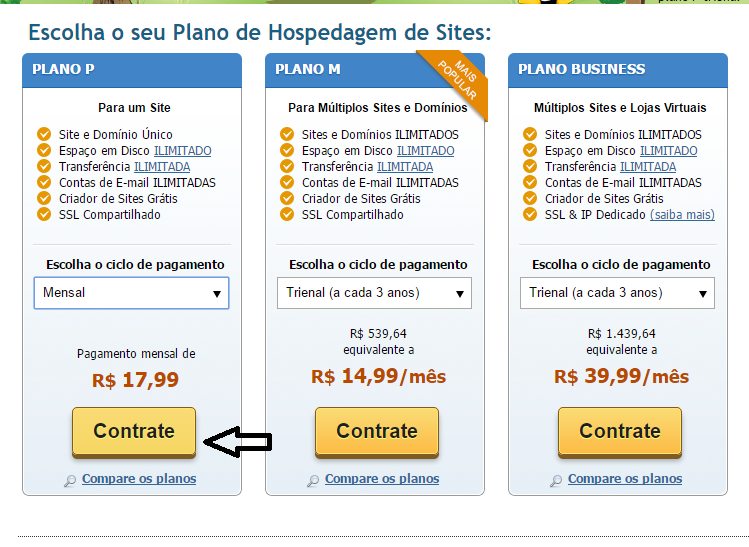Click Contrate button for Plano M
This screenshot has height=547, width=749.
[x=377, y=432]
